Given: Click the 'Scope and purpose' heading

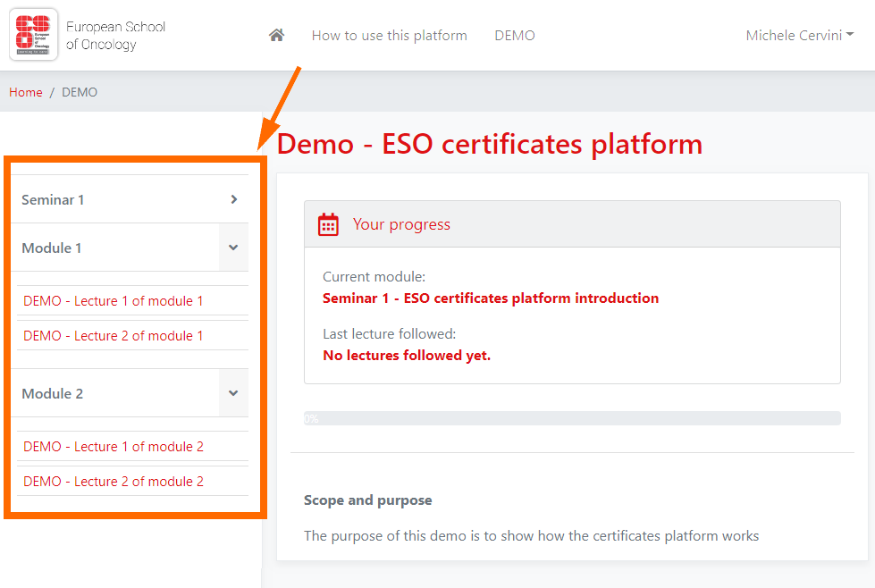Looking at the screenshot, I should pos(367,500).
